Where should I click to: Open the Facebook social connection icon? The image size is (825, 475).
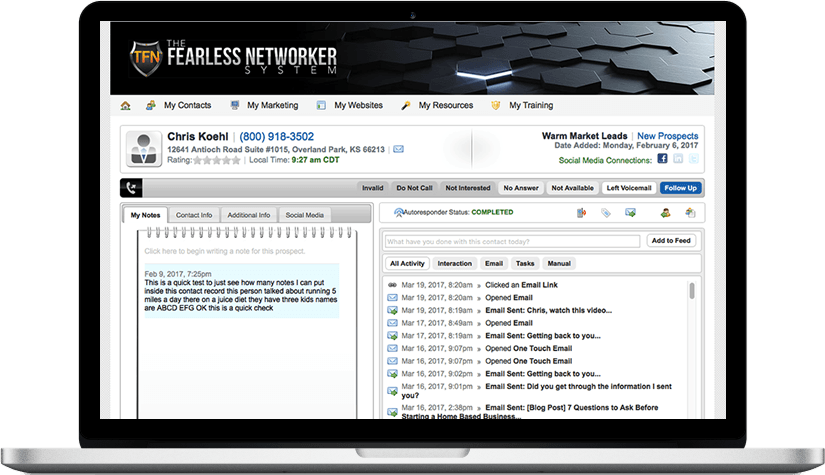point(662,158)
